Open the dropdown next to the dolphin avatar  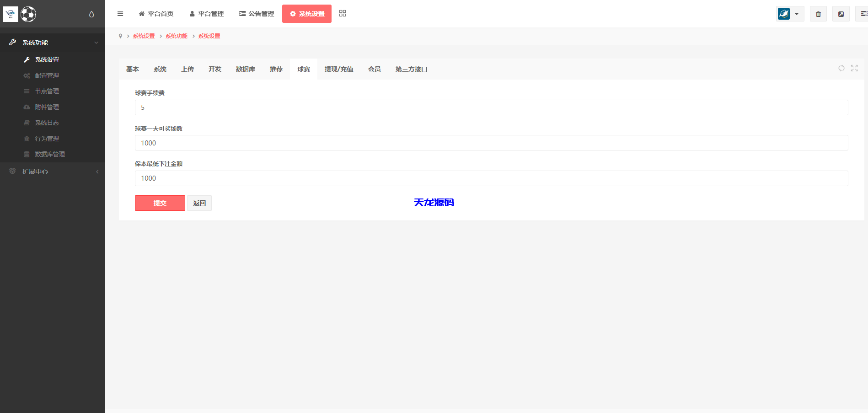[x=798, y=14]
